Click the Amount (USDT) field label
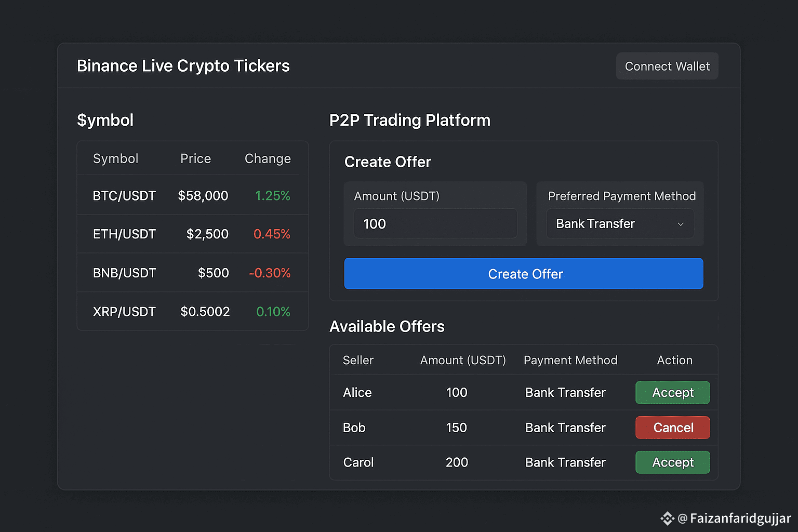This screenshot has height=532, width=798. click(397, 196)
